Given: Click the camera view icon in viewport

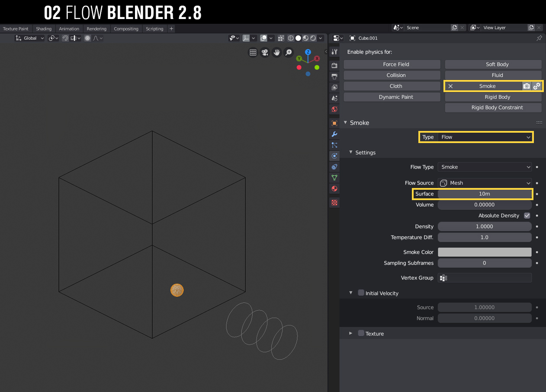Looking at the screenshot, I should (264, 53).
